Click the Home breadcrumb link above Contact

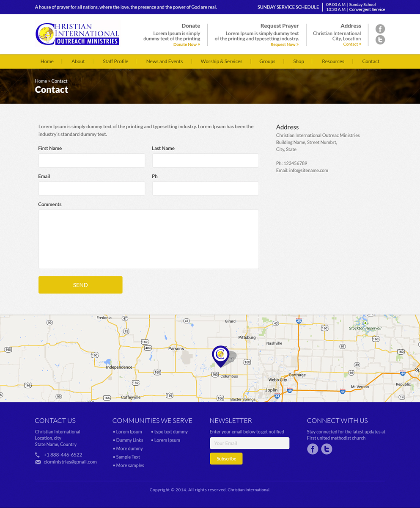coord(41,81)
